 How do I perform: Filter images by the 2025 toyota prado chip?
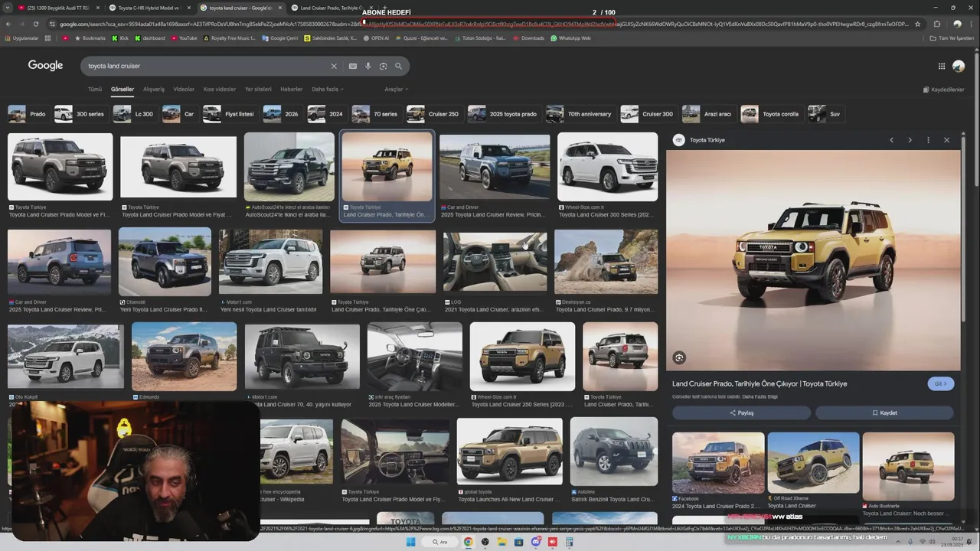point(503,114)
